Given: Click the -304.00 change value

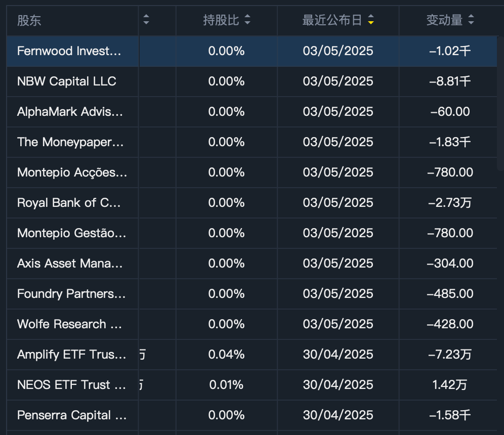Looking at the screenshot, I should click(x=450, y=264).
